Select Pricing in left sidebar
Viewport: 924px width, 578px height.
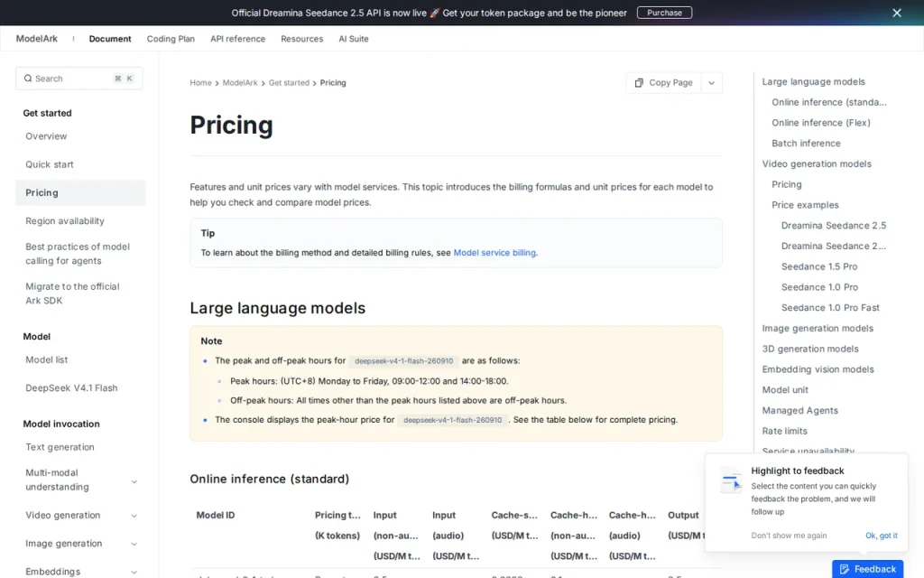click(x=80, y=193)
